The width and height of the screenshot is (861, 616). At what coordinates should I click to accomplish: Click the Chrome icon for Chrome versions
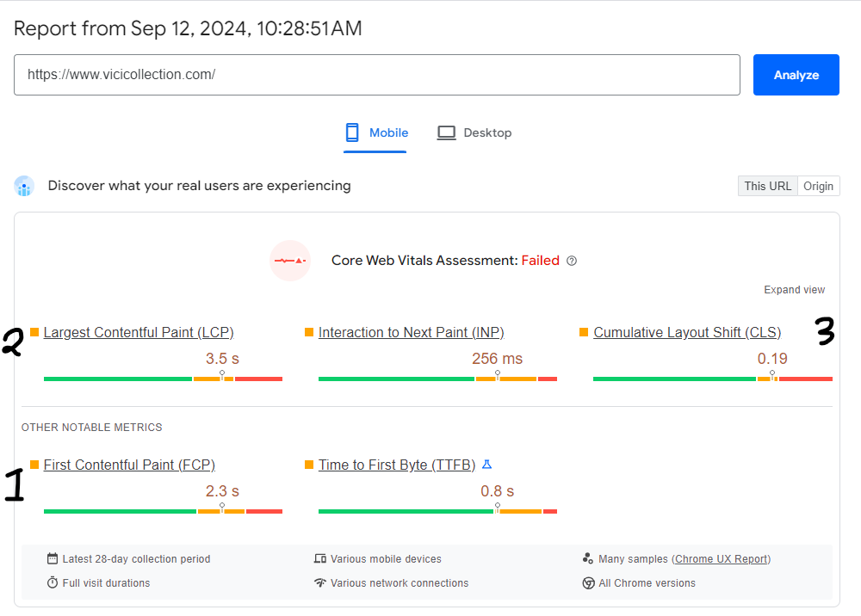click(x=589, y=583)
